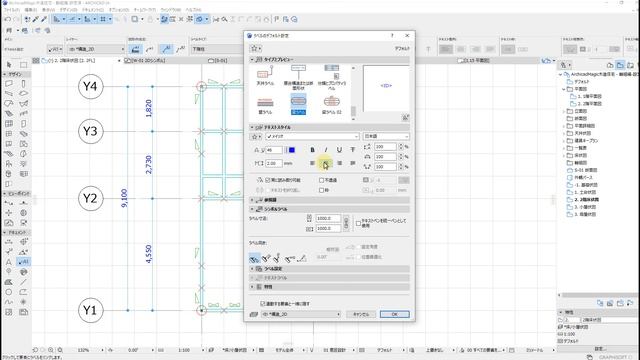The height and width of the screenshot is (360, 640).
Task: Click the text height 2.00 field
Action: pos(273,163)
